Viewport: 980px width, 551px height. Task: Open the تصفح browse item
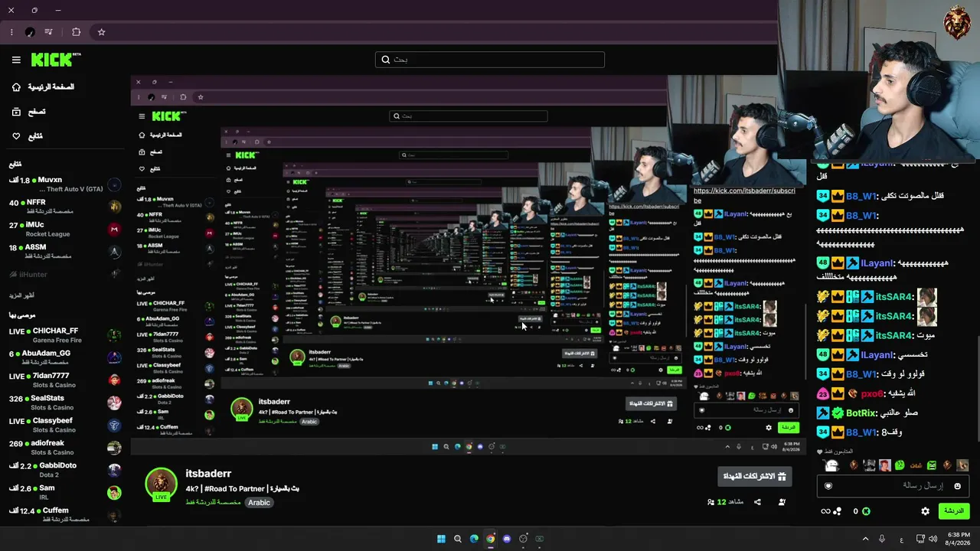pos(28,112)
